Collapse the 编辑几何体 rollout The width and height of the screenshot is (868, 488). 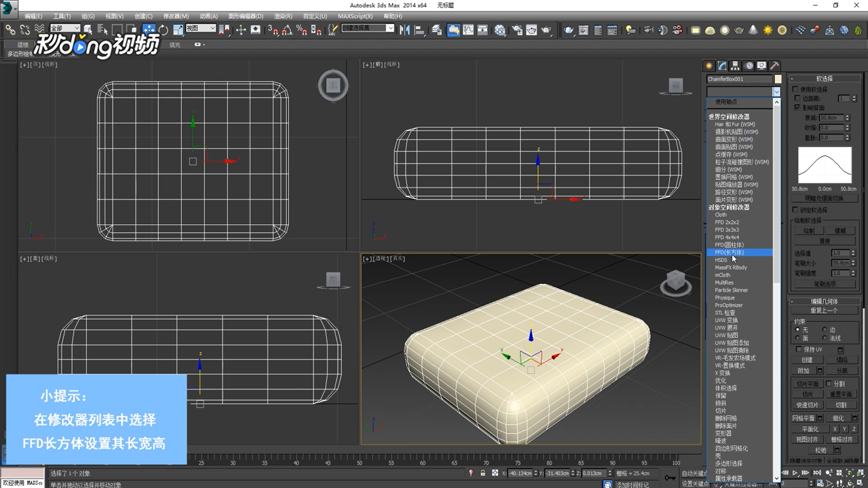825,301
